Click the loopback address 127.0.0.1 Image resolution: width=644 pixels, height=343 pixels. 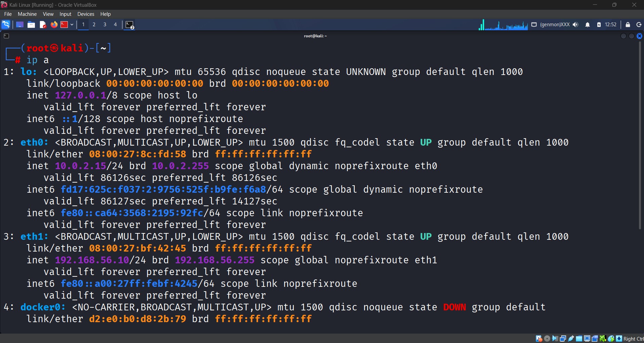coord(81,95)
